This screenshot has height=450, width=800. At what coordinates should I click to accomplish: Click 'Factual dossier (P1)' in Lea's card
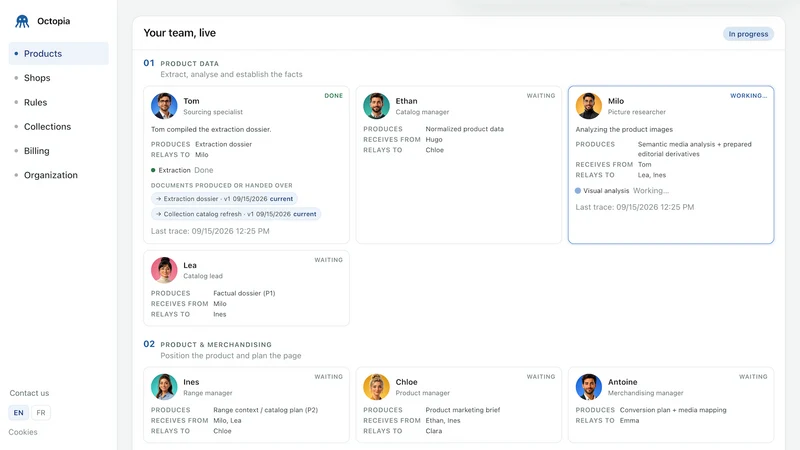click(244, 293)
